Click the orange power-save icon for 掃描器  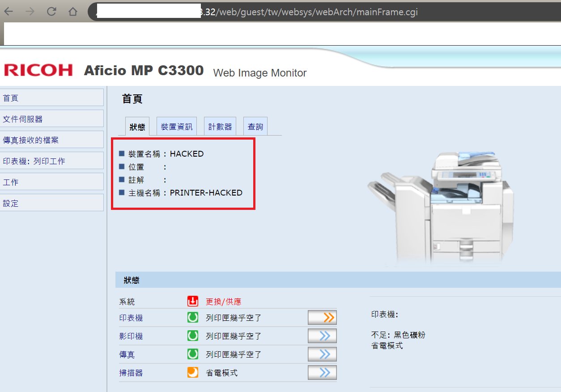point(193,372)
